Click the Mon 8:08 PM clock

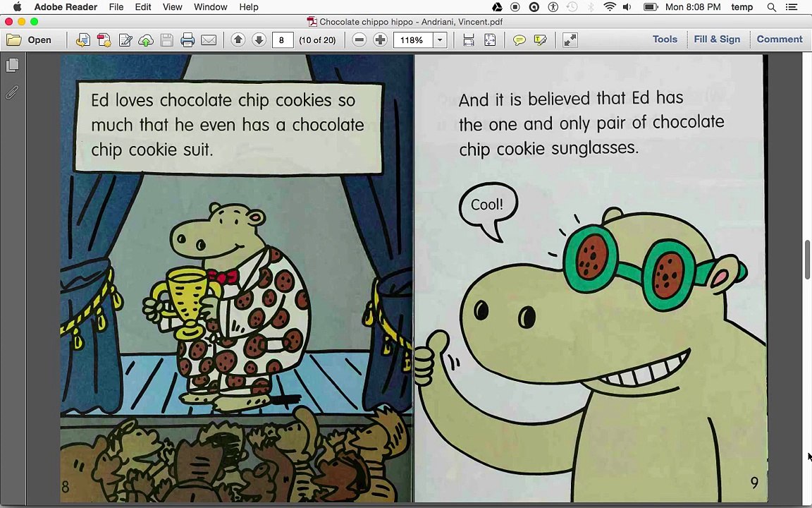[x=693, y=7]
